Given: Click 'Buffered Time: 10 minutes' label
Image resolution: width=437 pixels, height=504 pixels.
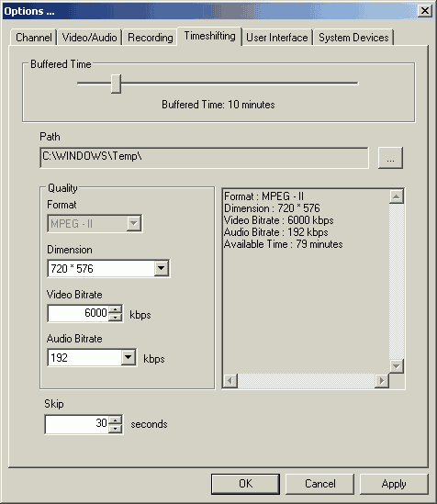Looking at the screenshot, I should point(218,105).
